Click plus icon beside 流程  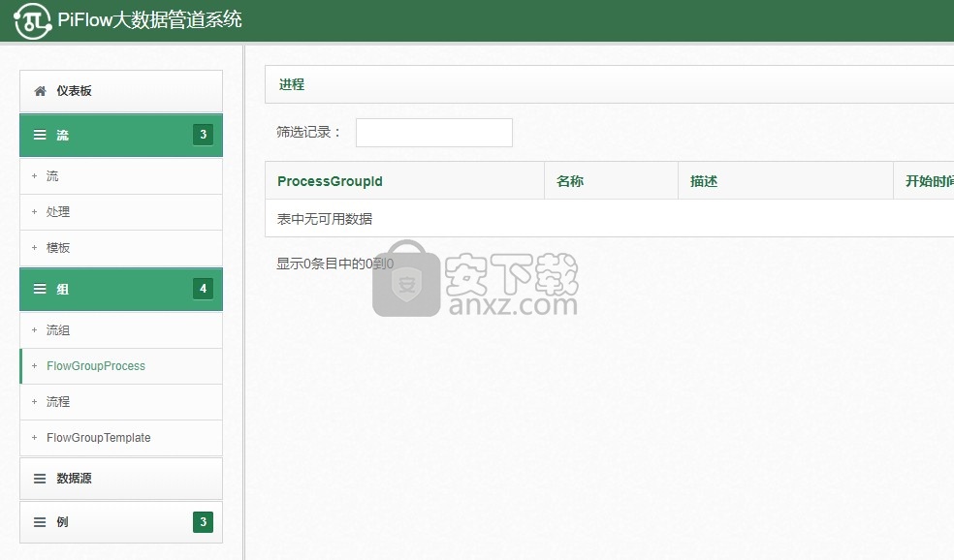pos(34,402)
